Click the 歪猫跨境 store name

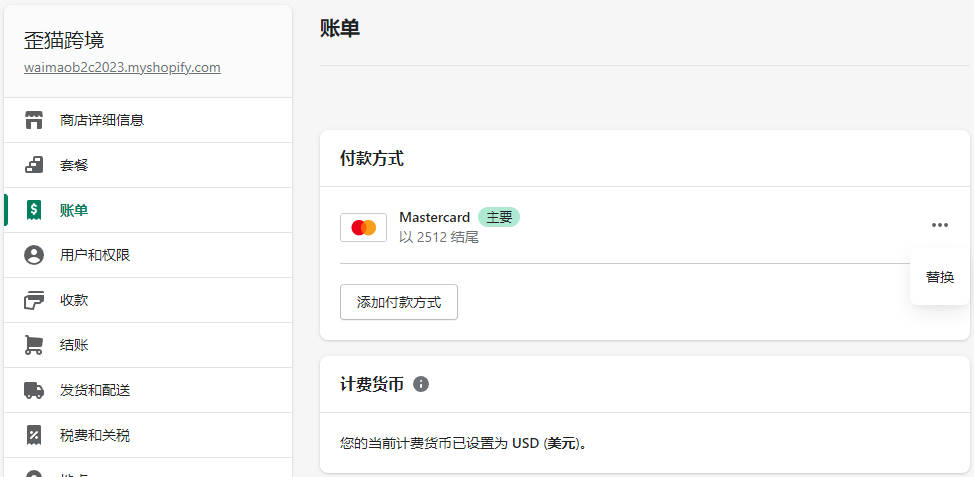[x=64, y=40]
